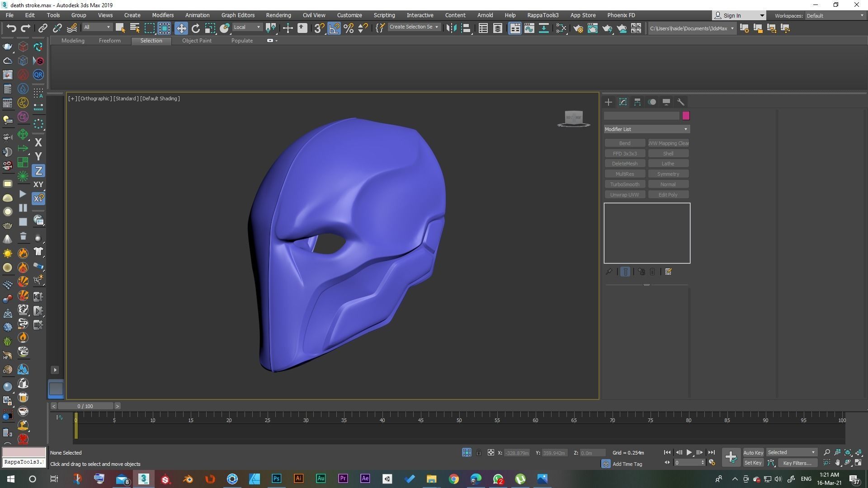Open the Curve Editor icon
The image size is (868, 488).
(x=529, y=28)
